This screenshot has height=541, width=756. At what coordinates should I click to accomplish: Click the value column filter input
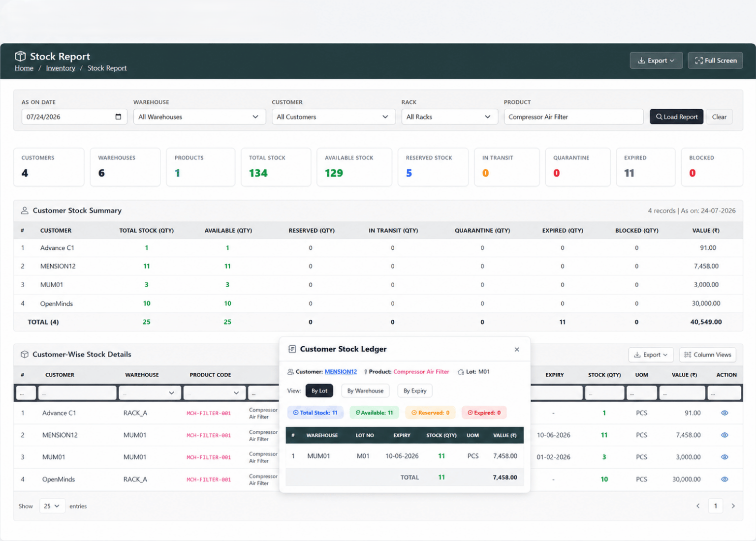click(x=682, y=393)
